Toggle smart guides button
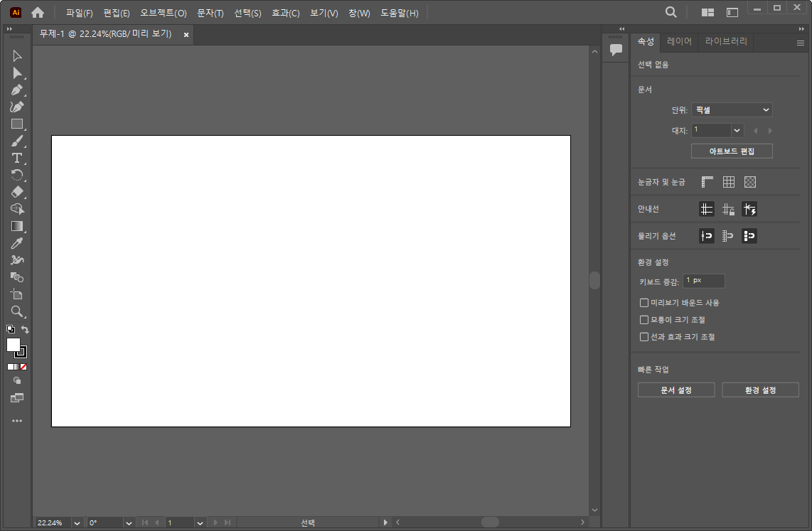812x531 pixels. pyautogui.click(x=749, y=209)
